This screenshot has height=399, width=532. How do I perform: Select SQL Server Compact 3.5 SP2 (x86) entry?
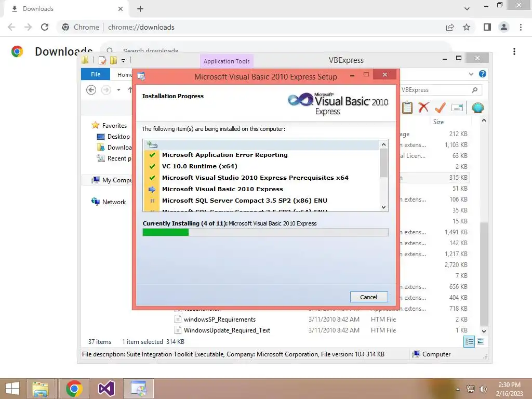tap(244, 201)
